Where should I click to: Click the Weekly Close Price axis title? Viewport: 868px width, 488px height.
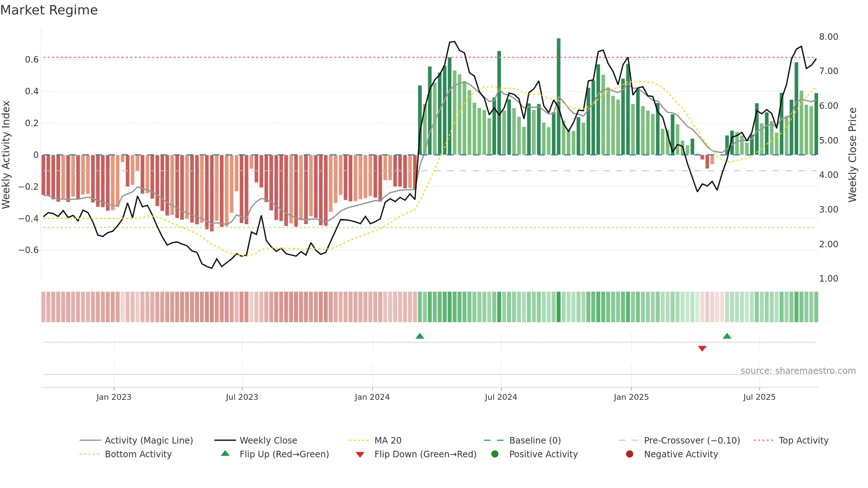coord(853,155)
